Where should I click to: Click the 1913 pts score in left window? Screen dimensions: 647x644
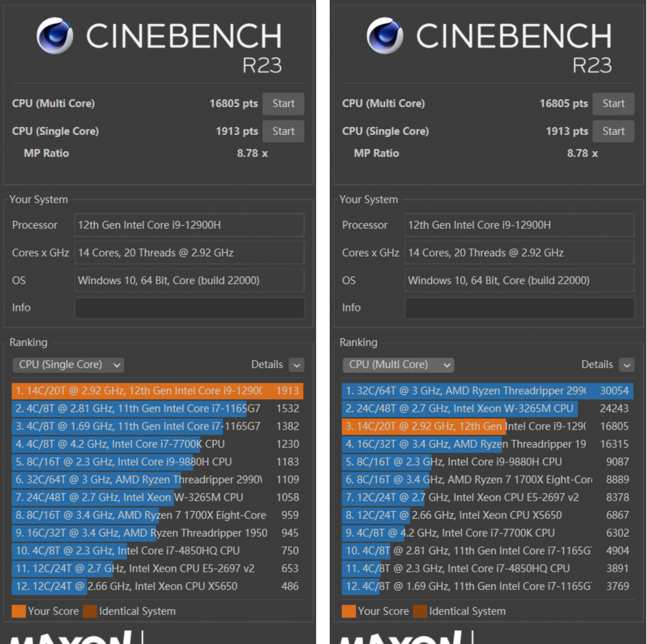coord(237,131)
